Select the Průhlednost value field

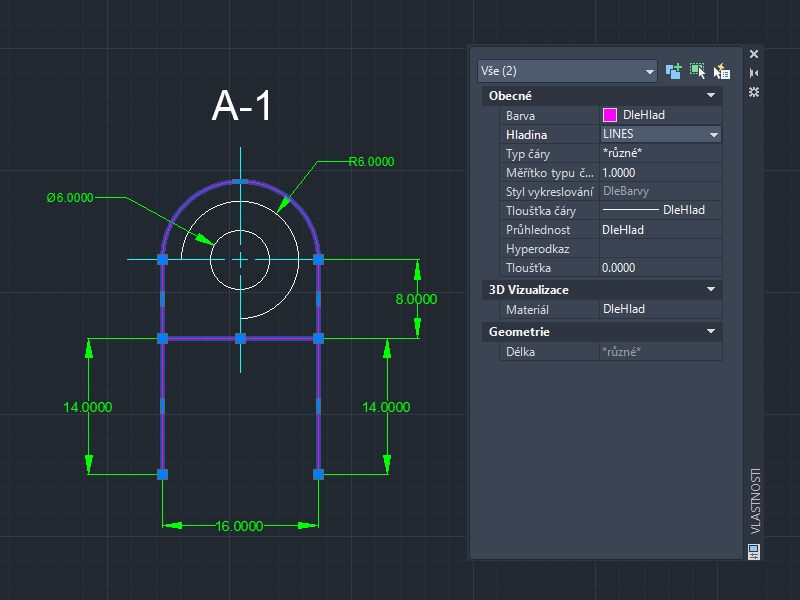[x=660, y=229]
